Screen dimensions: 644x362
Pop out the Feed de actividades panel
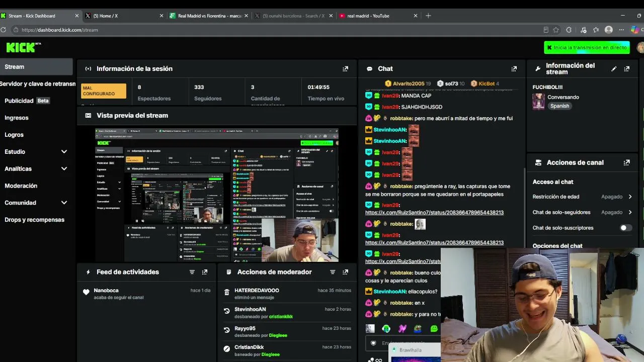pos(204,272)
